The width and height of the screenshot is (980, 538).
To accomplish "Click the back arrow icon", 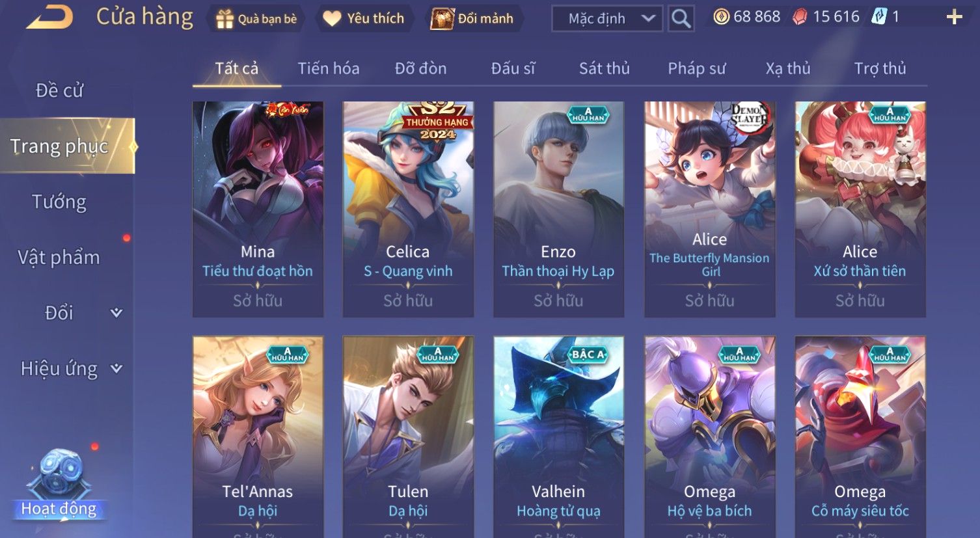I will (50, 17).
